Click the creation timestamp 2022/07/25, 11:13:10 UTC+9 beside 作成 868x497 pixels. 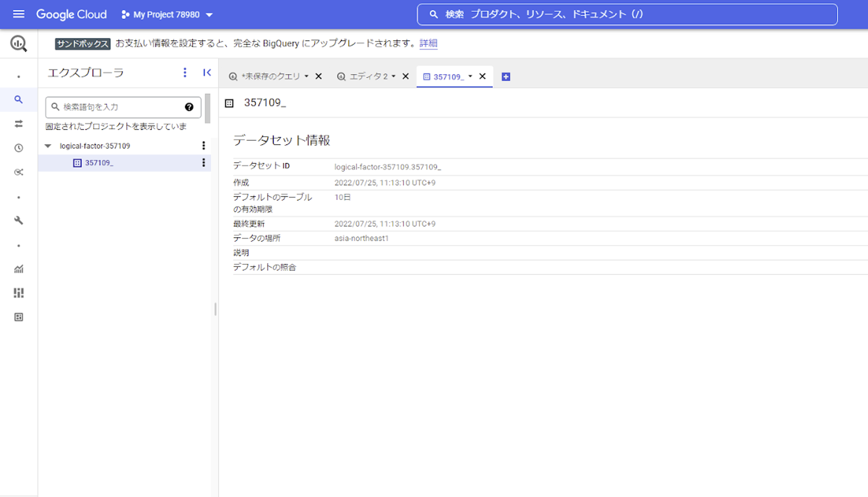click(385, 182)
